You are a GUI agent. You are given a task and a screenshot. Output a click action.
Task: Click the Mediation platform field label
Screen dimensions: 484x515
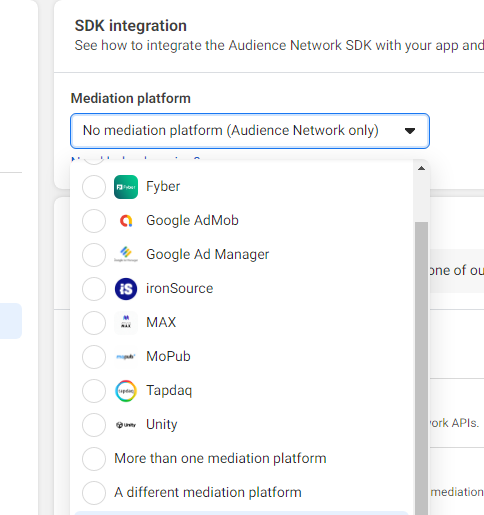pyautogui.click(x=131, y=99)
